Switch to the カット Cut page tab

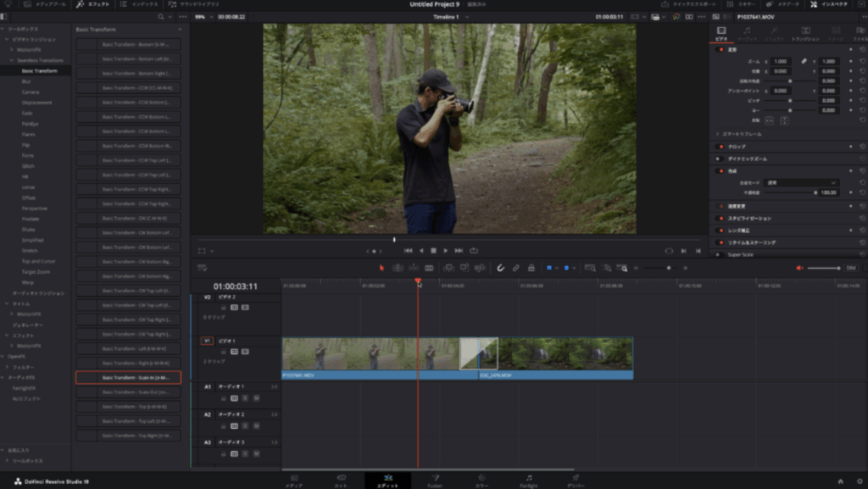pos(341,481)
